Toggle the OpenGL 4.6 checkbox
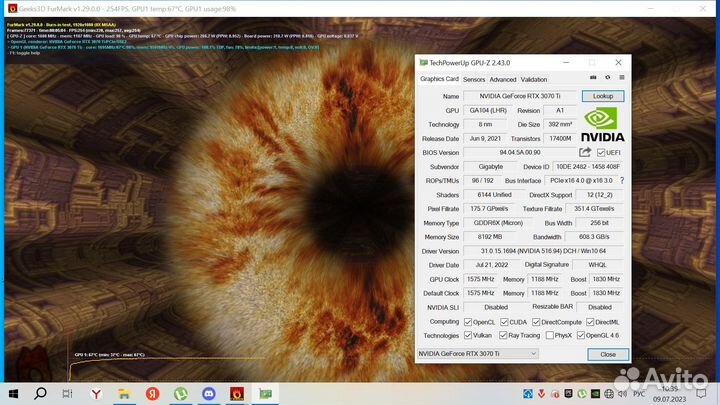This screenshot has width=720, height=405. (581, 335)
